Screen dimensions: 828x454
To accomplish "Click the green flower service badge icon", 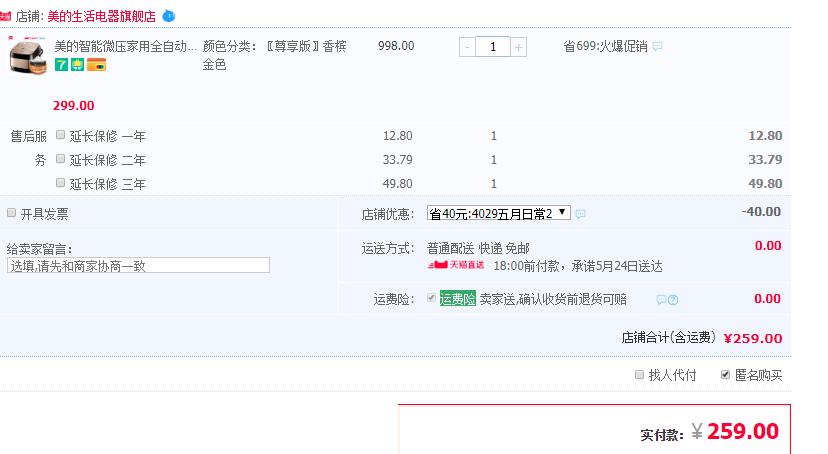I will [x=78, y=65].
